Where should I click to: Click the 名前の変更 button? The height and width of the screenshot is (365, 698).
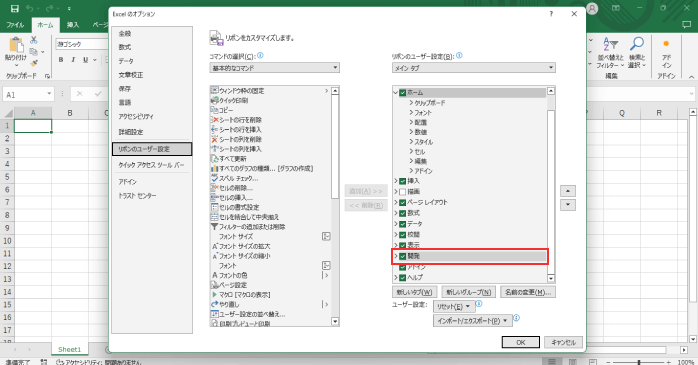point(528,292)
